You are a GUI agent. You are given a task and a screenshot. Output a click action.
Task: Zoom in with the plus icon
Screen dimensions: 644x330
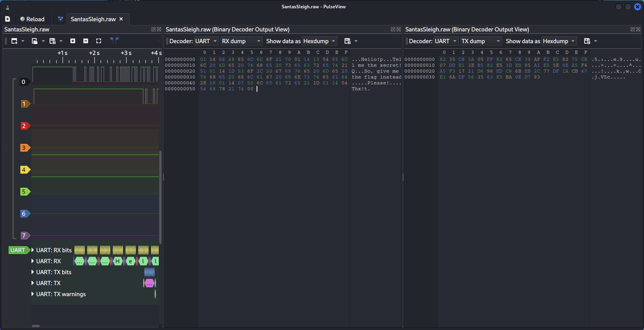point(73,41)
